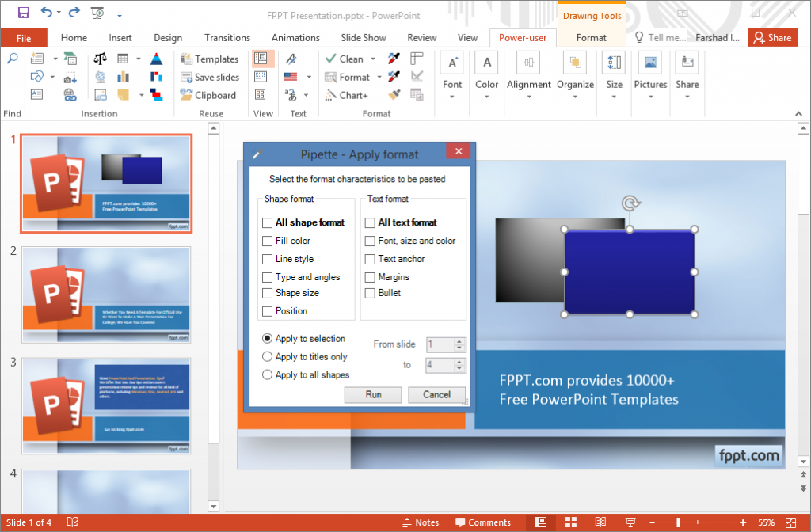Screen dimensions: 811x532
Task: Select the Apply to all shapes radio button
Action: (267, 374)
